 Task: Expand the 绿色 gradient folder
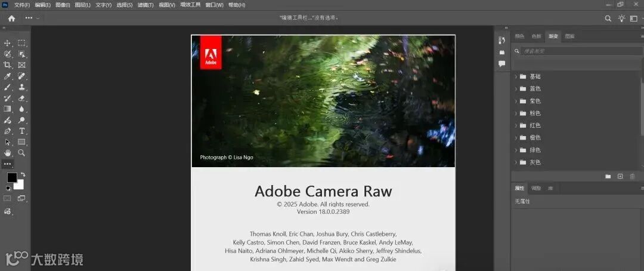[516, 150]
